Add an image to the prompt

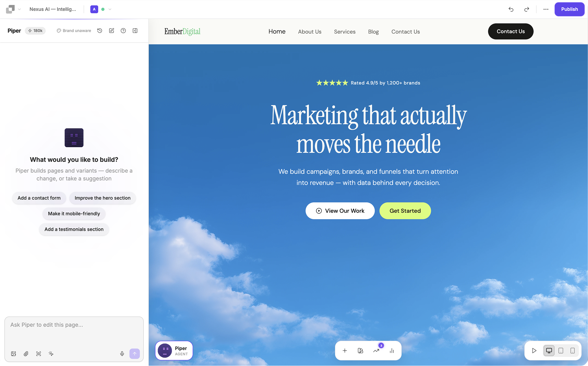click(14, 354)
